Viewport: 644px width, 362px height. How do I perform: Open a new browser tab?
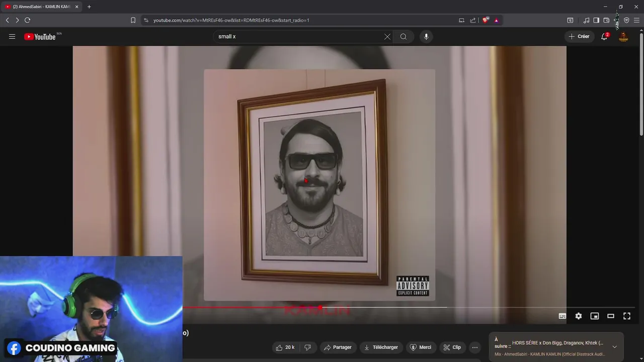click(x=89, y=7)
